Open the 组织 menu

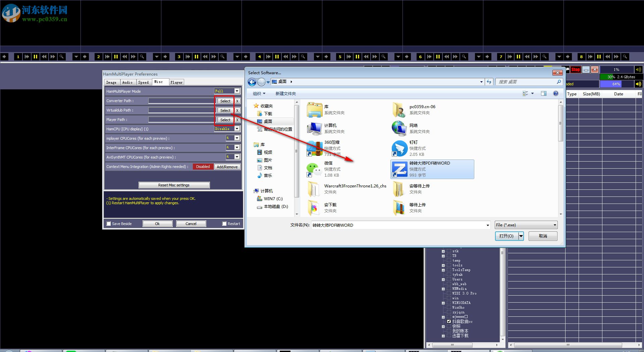[259, 94]
